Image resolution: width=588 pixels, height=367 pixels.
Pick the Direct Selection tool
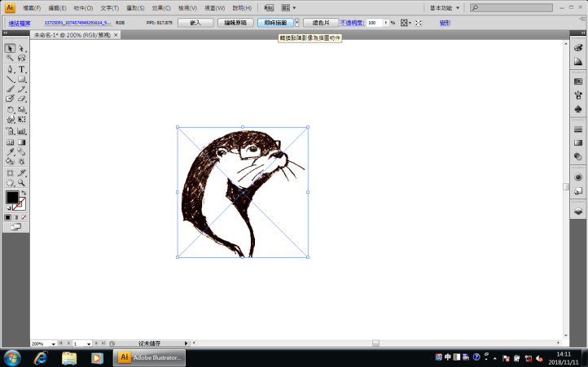[22, 48]
